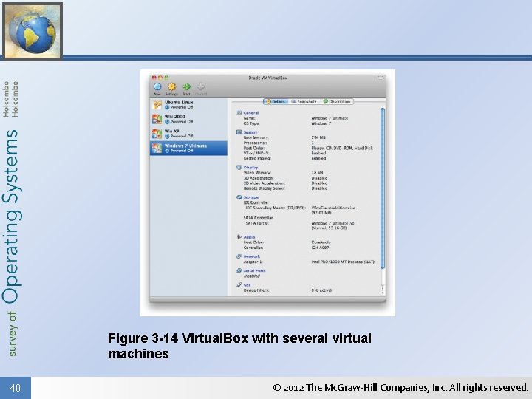This screenshot has width=532, height=399.
Task: Click 'Intel PRO/1000 MT Desktop (NAT)' value
Action: tap(343, 262)
